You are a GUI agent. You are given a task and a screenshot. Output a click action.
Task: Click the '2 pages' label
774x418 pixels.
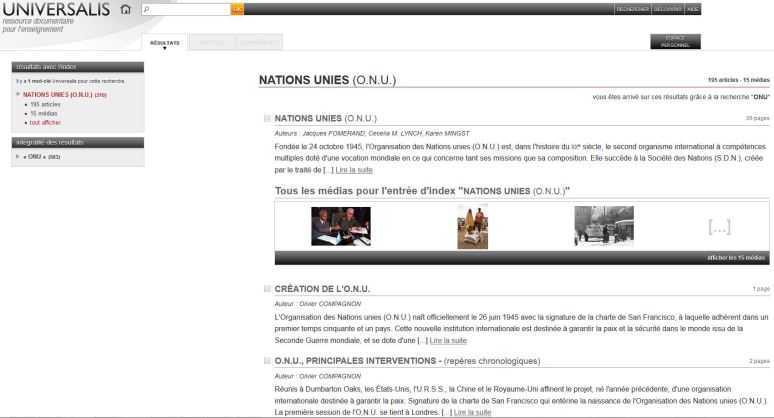coord(759,361)
